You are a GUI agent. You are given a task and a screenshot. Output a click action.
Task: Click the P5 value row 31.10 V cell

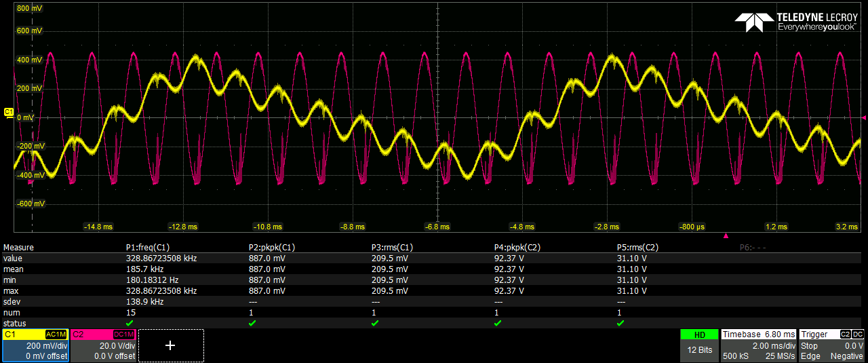coord(632,259)
